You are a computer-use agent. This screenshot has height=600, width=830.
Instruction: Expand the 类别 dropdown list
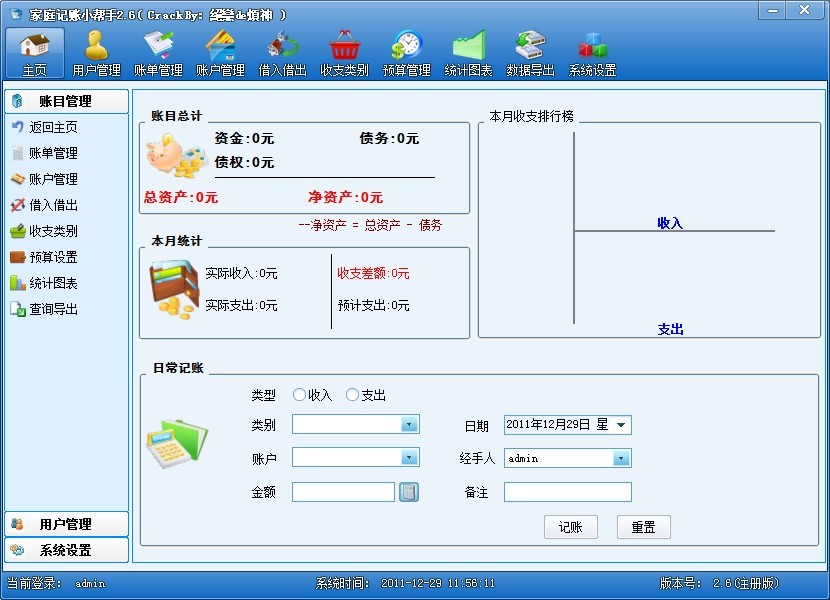[x=409, y=425]
